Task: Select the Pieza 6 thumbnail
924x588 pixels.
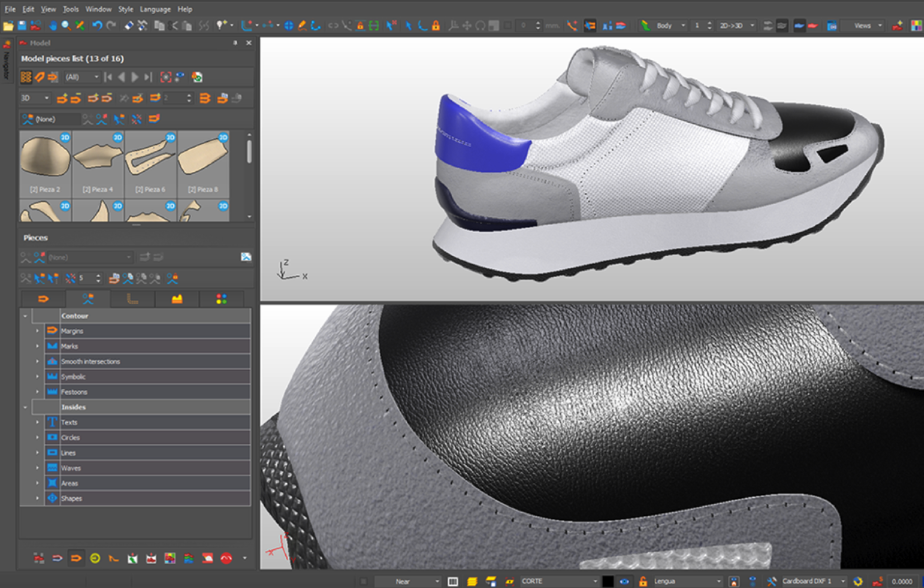Action: [150, 163]
